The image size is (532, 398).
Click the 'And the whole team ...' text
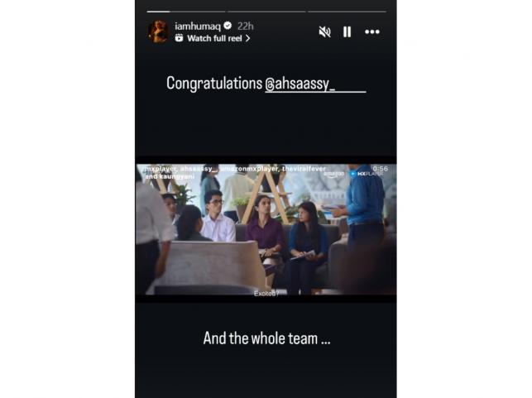[x=266, y=338]
